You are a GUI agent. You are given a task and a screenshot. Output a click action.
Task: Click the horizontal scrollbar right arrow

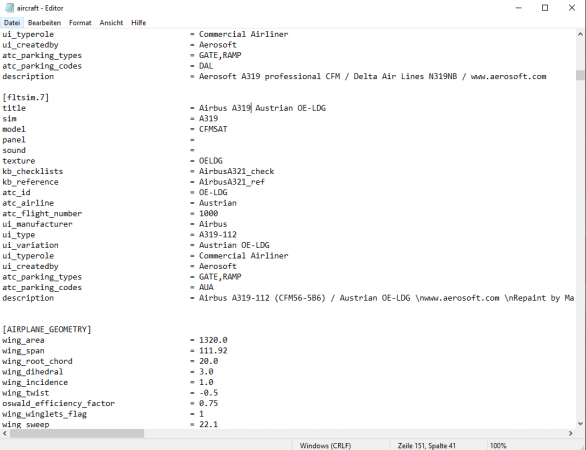point(571,434)
